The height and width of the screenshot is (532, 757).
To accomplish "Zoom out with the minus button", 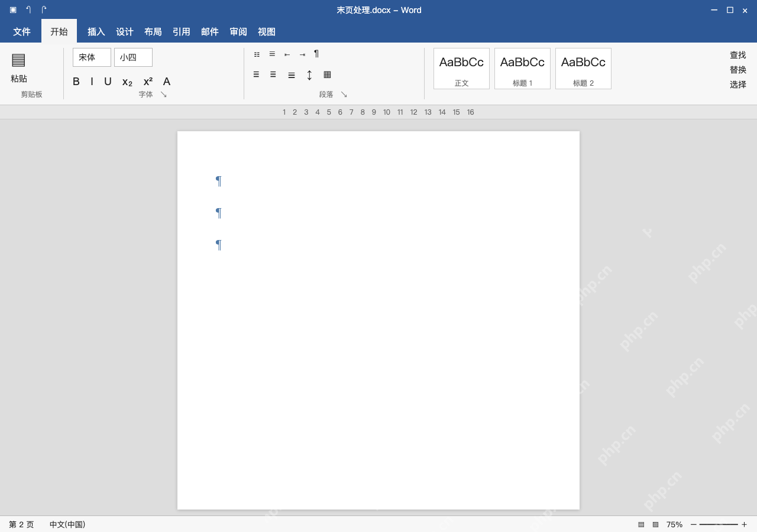I will [x=694, y=524].
